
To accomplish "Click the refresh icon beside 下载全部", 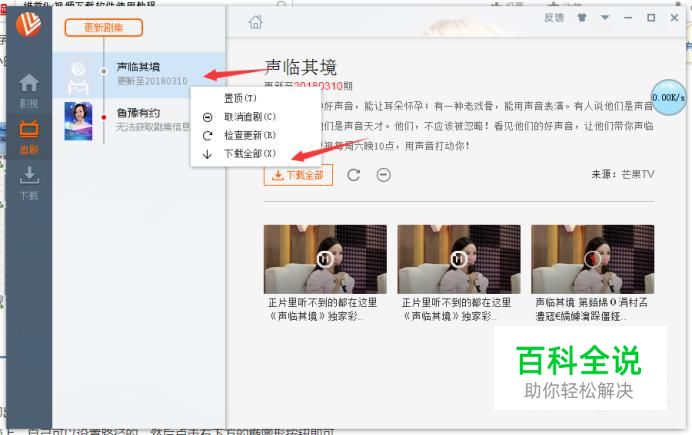I will (354, 175).
